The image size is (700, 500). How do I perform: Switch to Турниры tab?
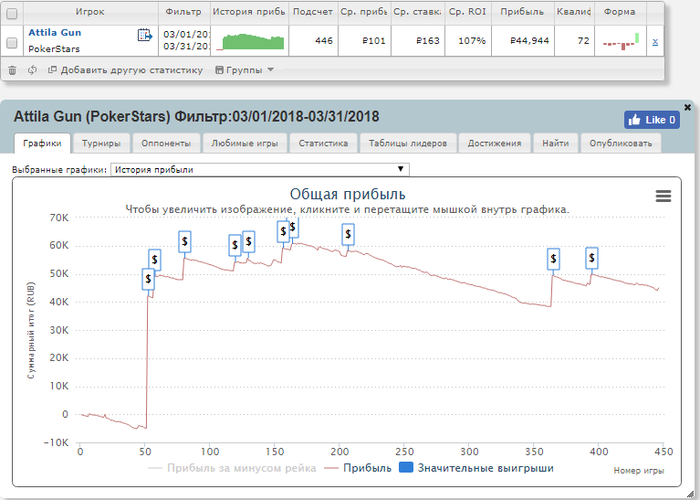pos(101,143)
